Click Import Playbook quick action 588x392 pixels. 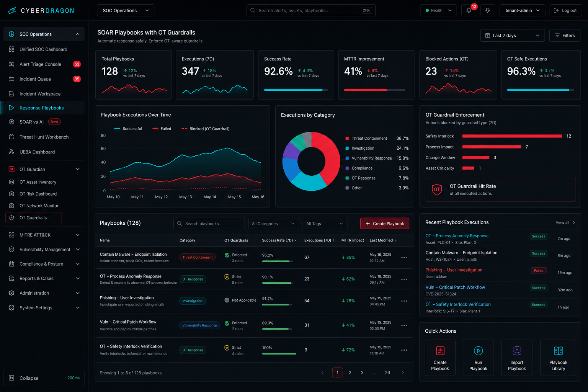517,358
